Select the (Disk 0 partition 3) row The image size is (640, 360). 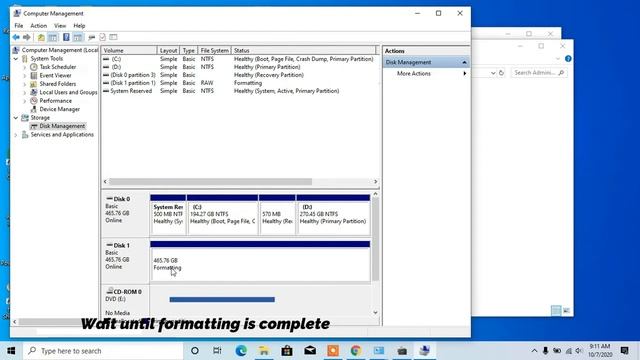pos(238,75)
